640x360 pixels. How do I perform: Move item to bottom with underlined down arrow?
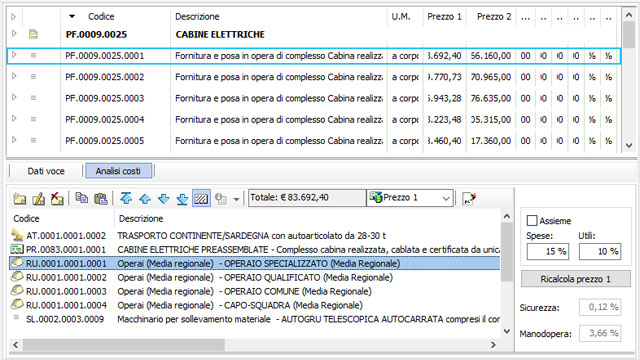tap(182, 199)
